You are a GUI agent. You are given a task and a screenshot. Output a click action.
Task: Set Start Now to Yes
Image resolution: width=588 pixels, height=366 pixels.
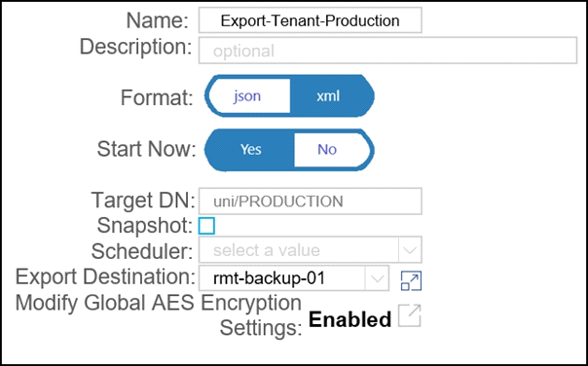250,150
